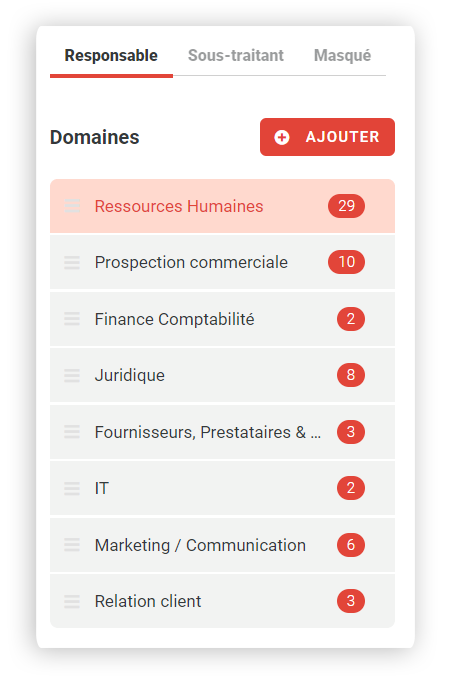This screenshot has width=455, height=687.
Task: Click the AJOUTER button
Action: [327, 137]
